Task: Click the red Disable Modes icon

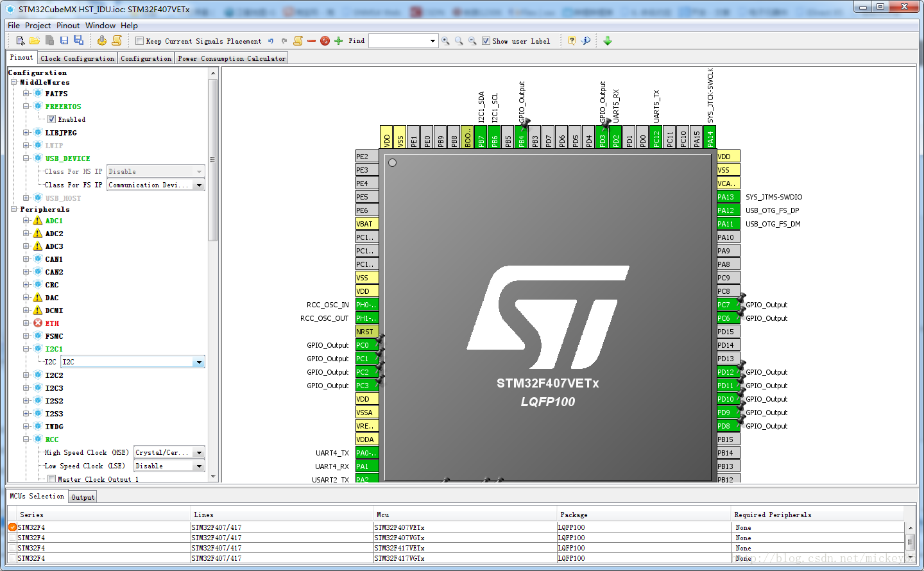Action: click(325, 40)
